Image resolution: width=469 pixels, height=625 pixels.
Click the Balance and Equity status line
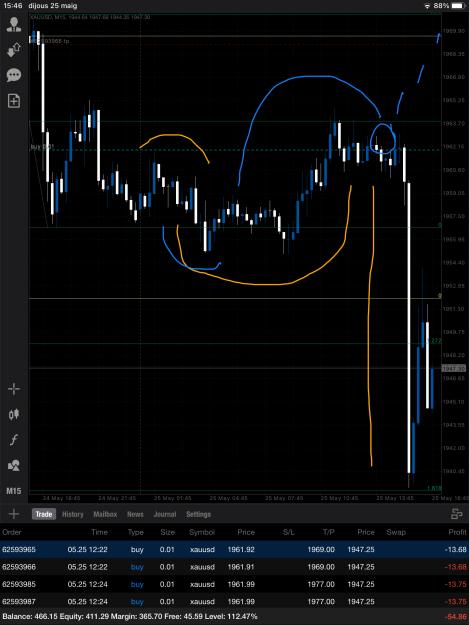click(130, 617)
